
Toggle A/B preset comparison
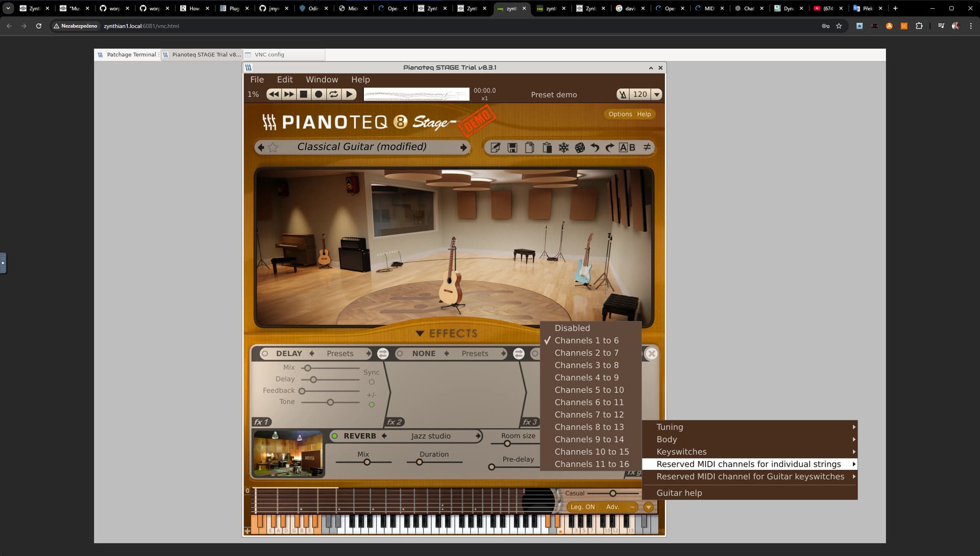click(627, 147)
